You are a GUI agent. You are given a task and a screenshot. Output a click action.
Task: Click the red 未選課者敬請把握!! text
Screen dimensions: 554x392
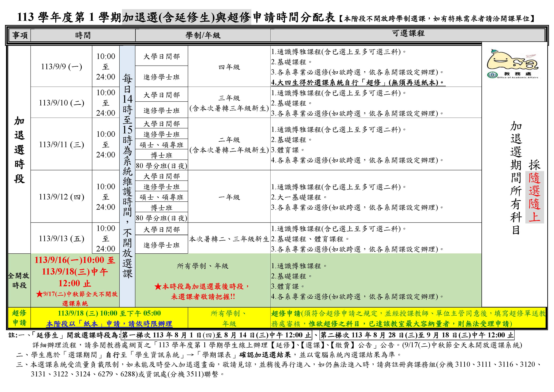[203, 296]
